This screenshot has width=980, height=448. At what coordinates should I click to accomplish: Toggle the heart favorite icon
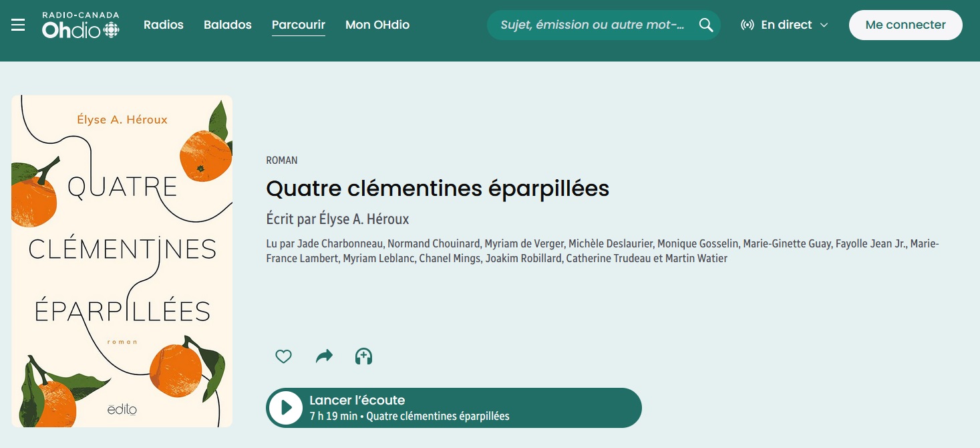pos(284,356)
